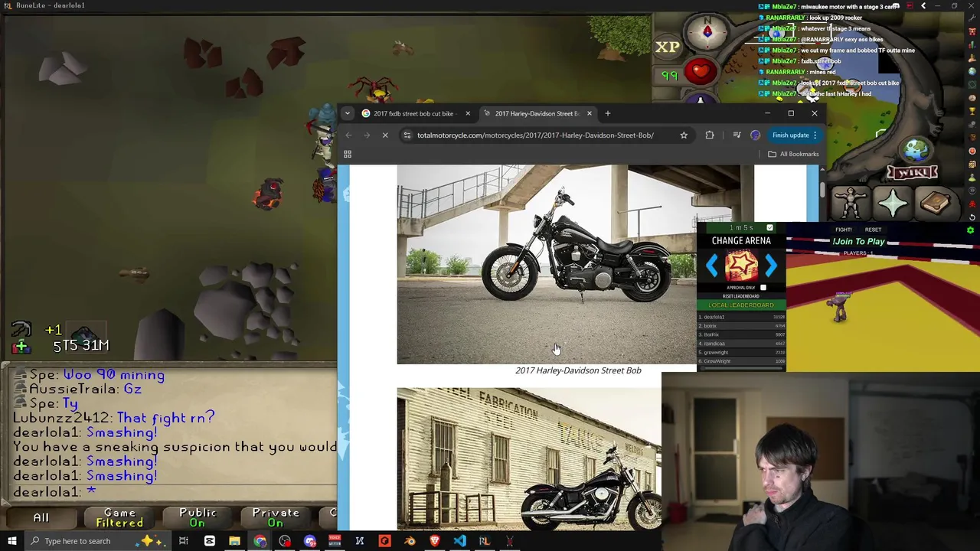
Task: Stop loading the page in Chrome
Action: coord(385,135)
